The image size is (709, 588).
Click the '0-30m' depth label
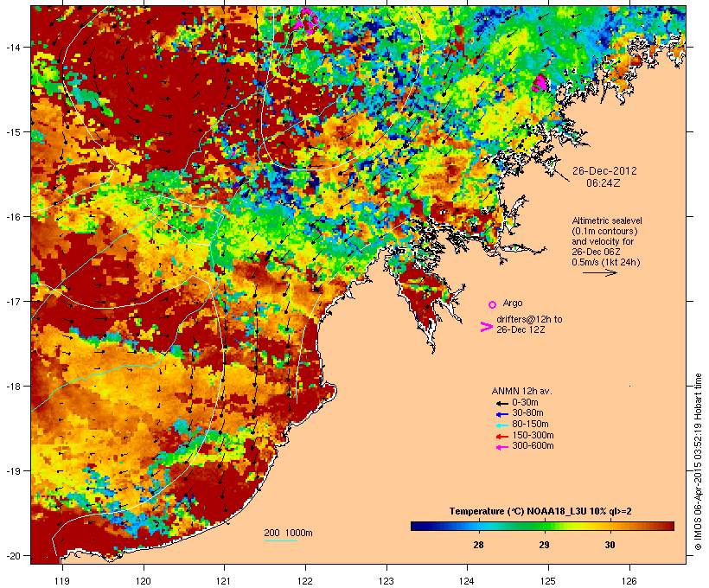click(x=525, y=403)
